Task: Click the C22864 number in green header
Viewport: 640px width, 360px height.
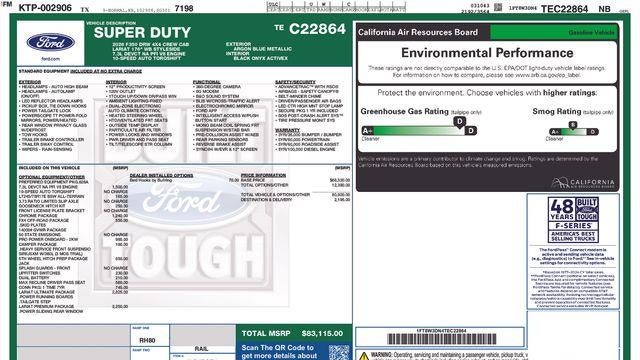Action: (x=317, y=29)
